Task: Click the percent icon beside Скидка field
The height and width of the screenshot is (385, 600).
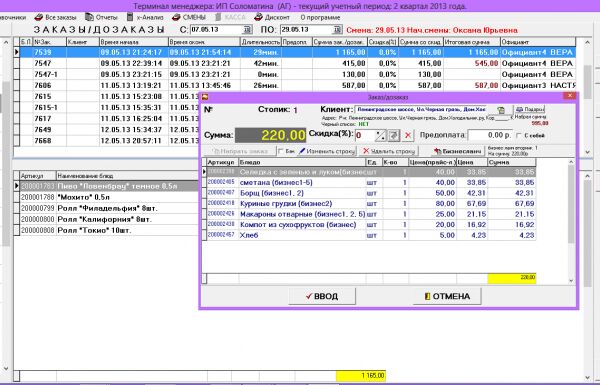Action: pos(380,135)
